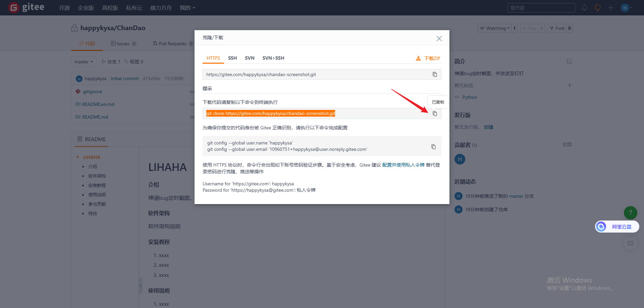Open the green help question button
Viewport: 644px width, 308px height.
tap(631, 212)
